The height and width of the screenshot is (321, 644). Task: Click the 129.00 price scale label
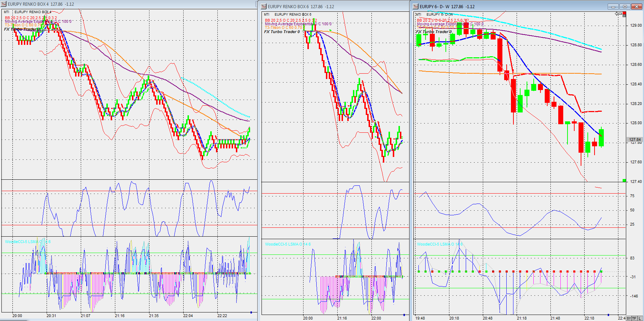click(x=636, y=26)
